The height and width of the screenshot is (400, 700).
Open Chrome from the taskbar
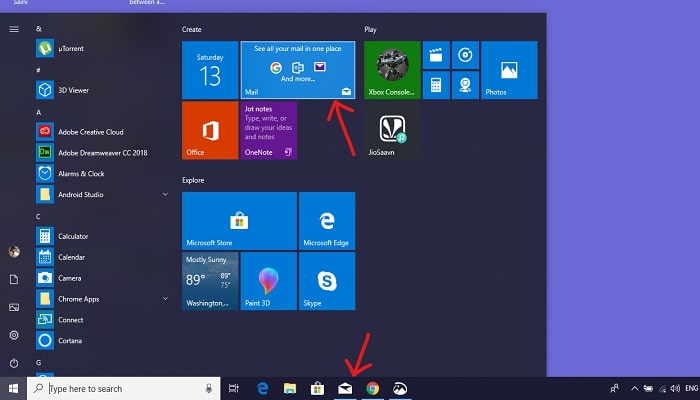tap(372, 388)
